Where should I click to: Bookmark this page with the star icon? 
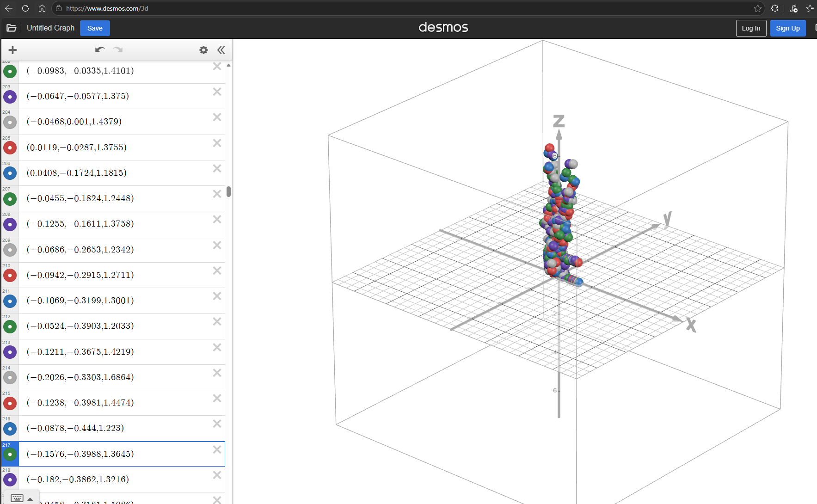click(x=758, y=8)
